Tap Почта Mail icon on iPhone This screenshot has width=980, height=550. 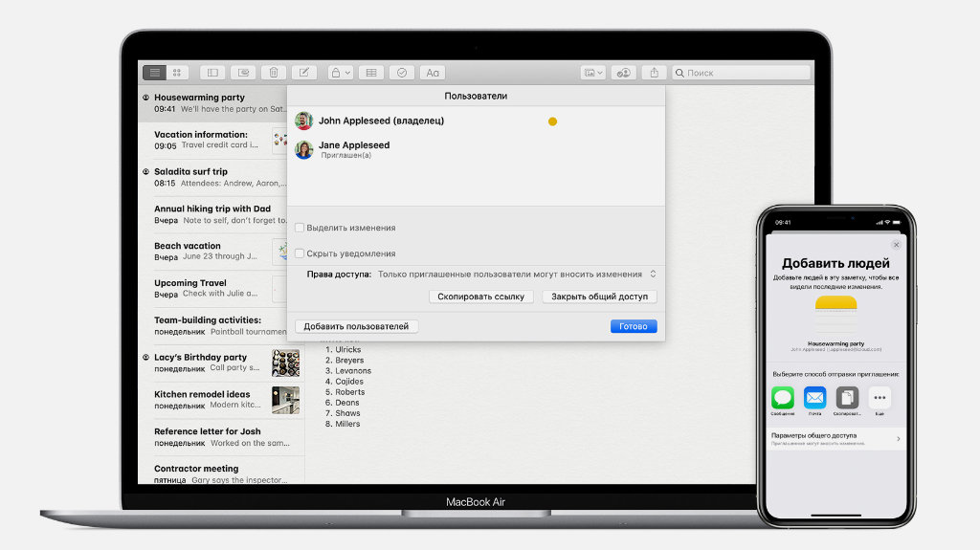tap(815, 398)
